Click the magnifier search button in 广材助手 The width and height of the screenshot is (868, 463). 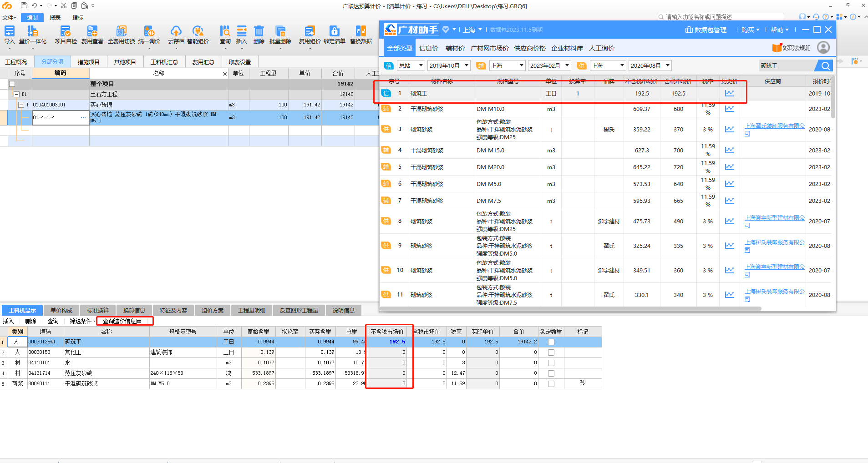pyautogui.click(x=825, y=66)
